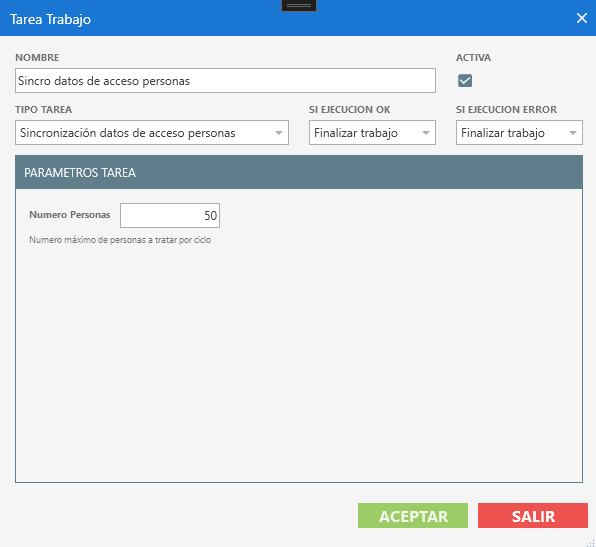596x547 pixels.
Task: Click the ACEPTAR button
Action: click(413, 516)
